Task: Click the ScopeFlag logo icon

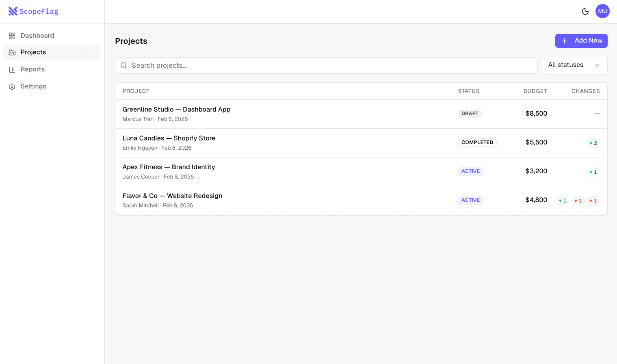Action: tap(13, 11)
